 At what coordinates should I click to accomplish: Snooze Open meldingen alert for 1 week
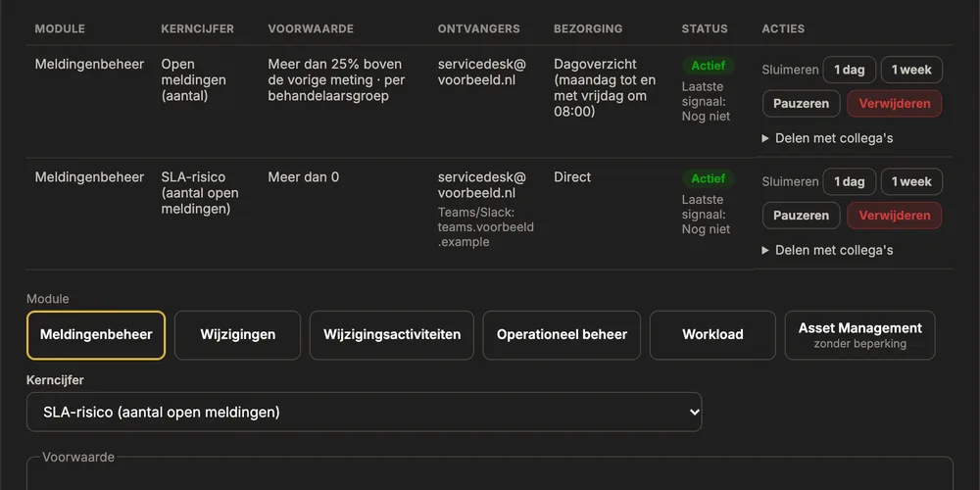(x=911, y=70)
